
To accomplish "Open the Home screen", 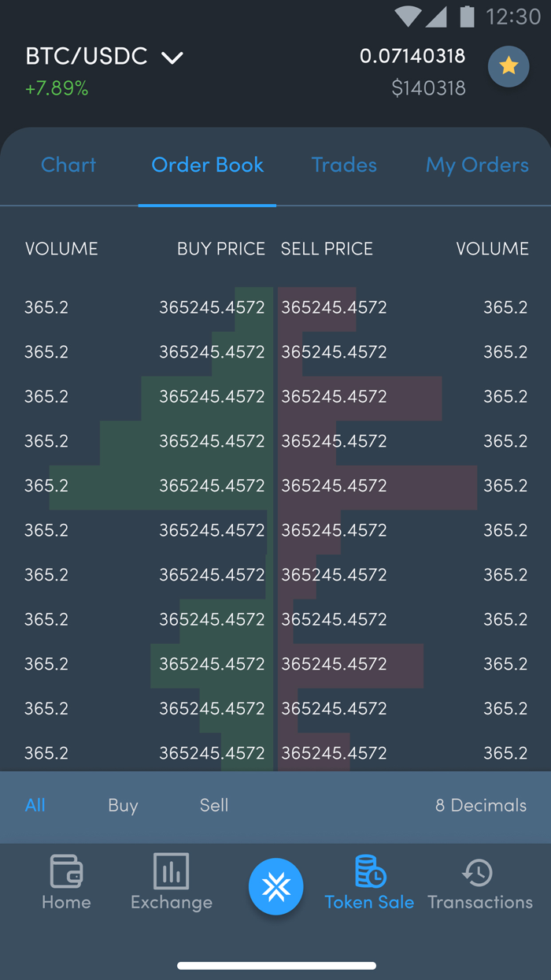I will 66,882.
